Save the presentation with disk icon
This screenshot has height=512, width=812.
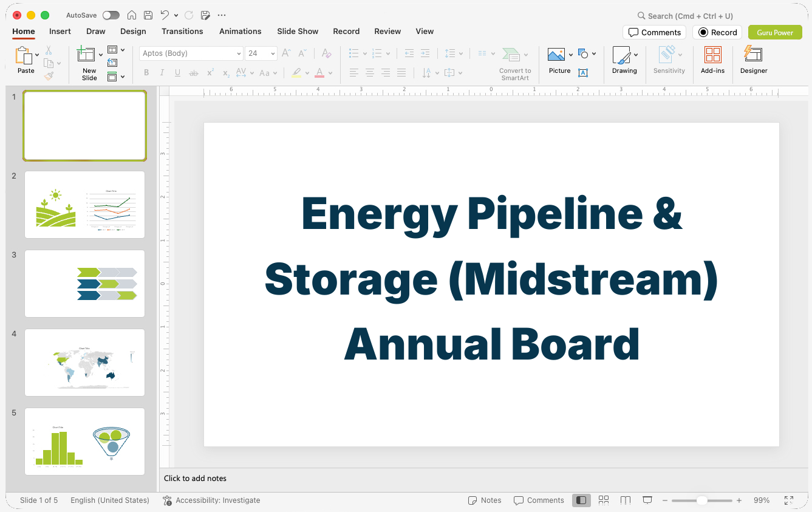[148, 15]
